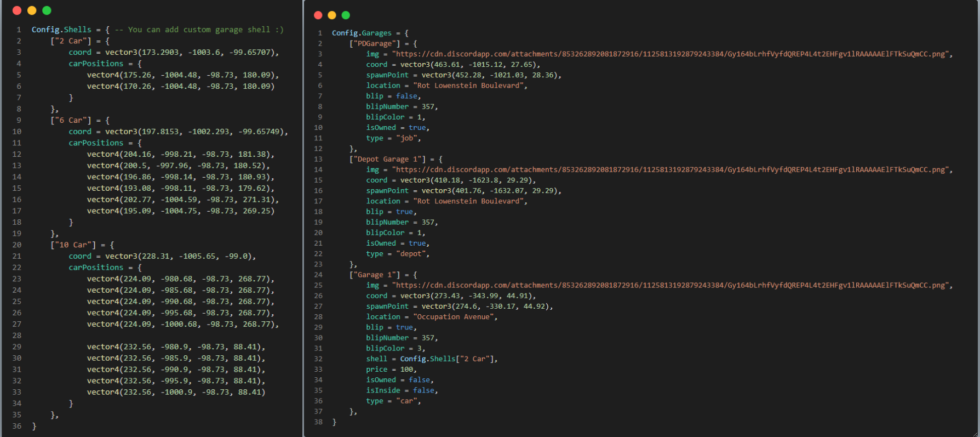The width and height of the screenshot is (980, 437).
Task: Click the price value 100 in Garage 1
Action: pos(407,370)
